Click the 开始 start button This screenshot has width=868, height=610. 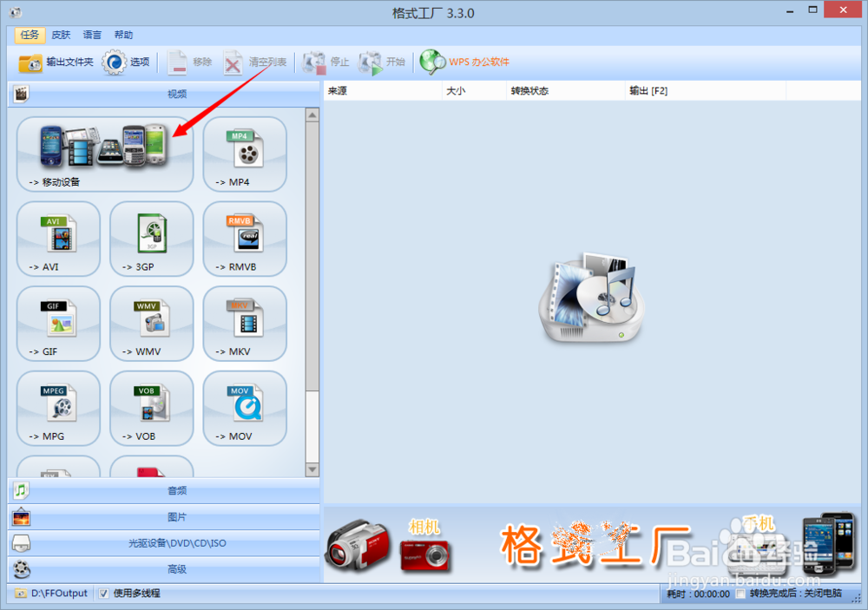pyautogui.click(x=382, y=62)
